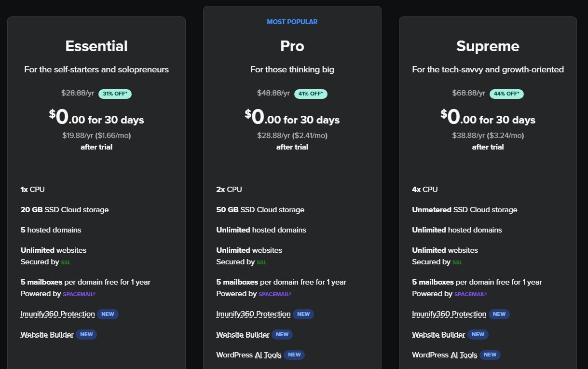Click the 31% OFF badge on Essential plan
588x369 pixels.
115,94
